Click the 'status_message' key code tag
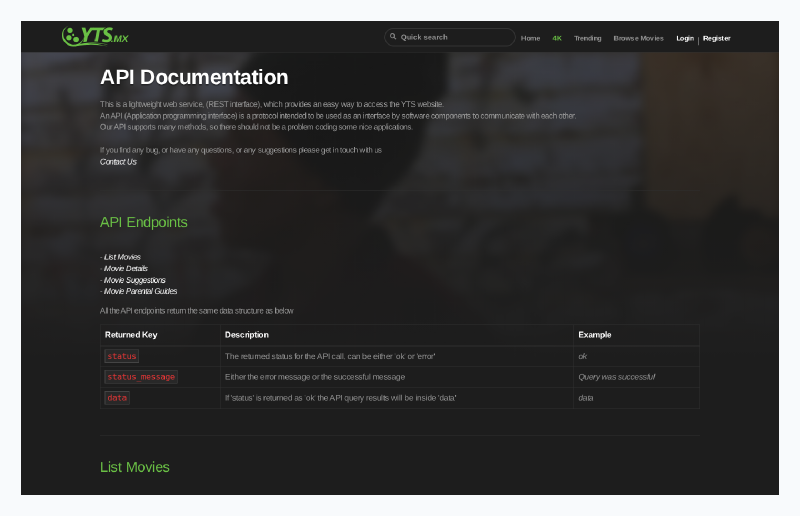 pos(140,377)
